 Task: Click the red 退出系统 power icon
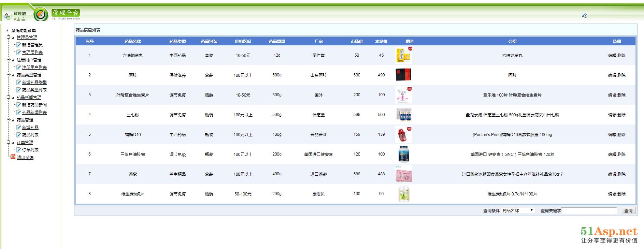[x=13, y=157]
